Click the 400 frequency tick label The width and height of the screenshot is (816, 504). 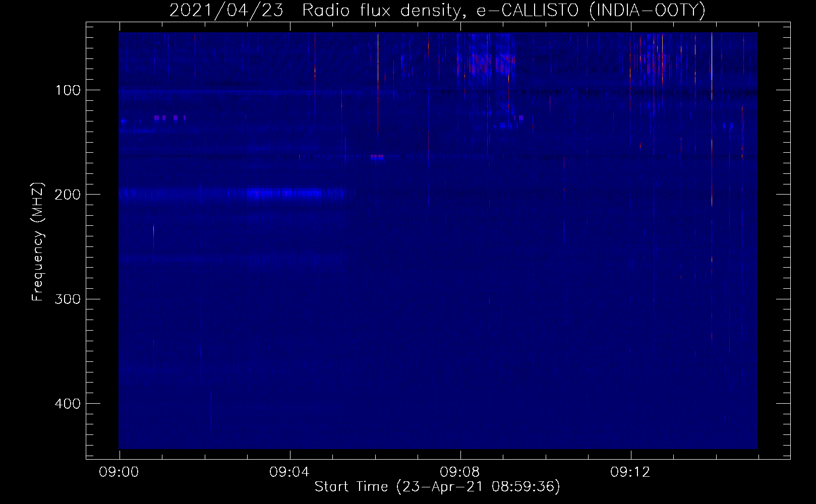68,404
